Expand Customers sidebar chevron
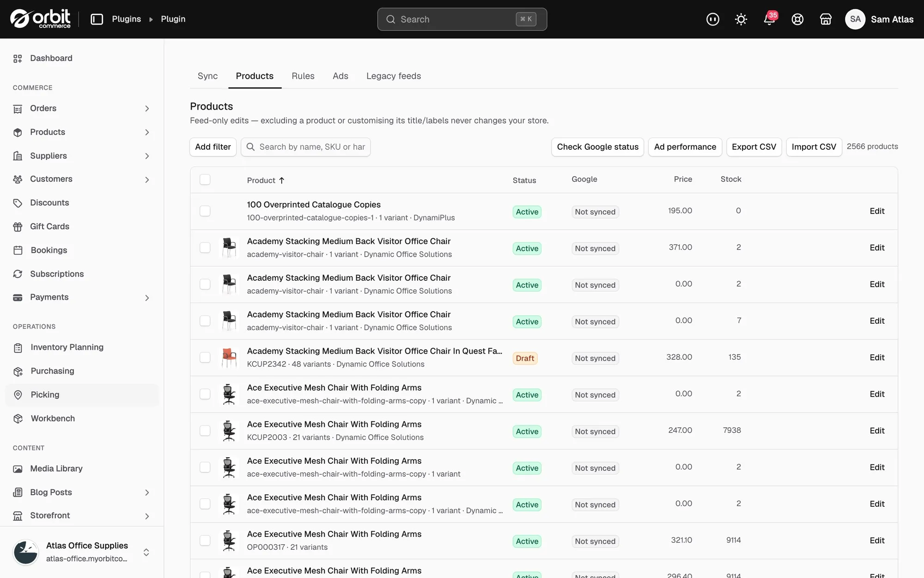924x578 pixels. 147,179
